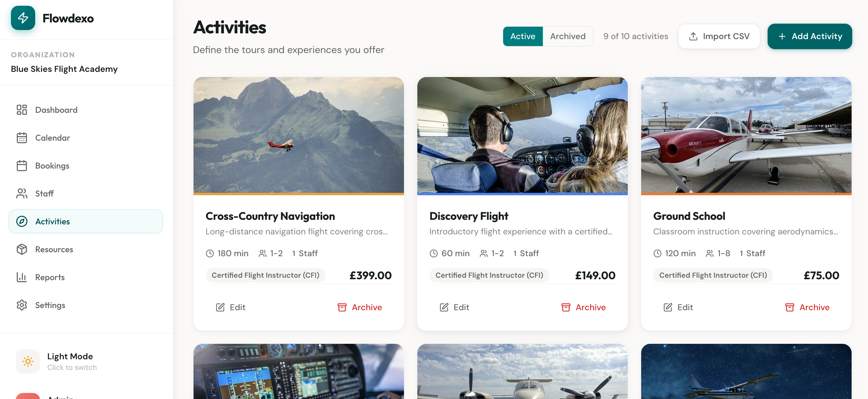Archive the Discovery Flight activity
The image size is (868, 399).
[584, 307]
